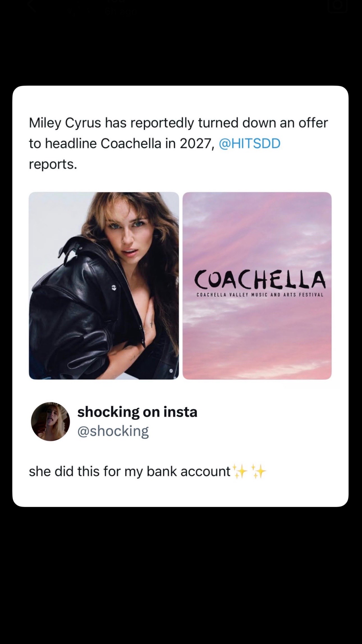Open the 'shocking on insta' display name

tap(138, 412)
